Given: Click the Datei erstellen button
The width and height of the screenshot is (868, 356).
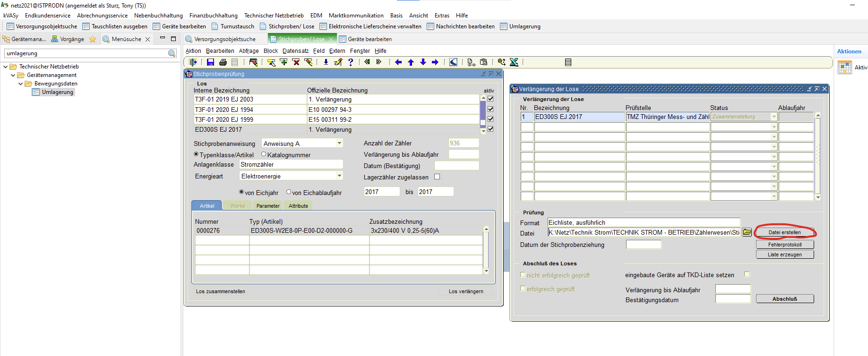Looking at the screenshot, I should coord(784,232).
